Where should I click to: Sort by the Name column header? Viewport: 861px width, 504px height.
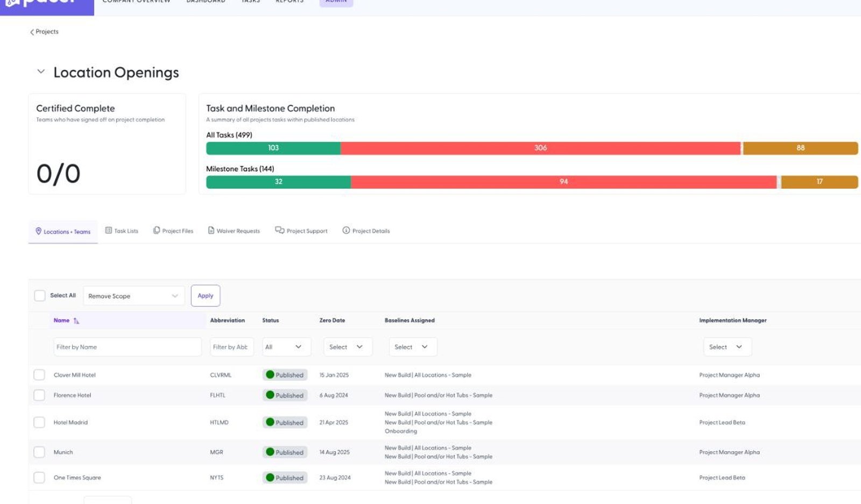pyautogui.click(x=61, y=321)
